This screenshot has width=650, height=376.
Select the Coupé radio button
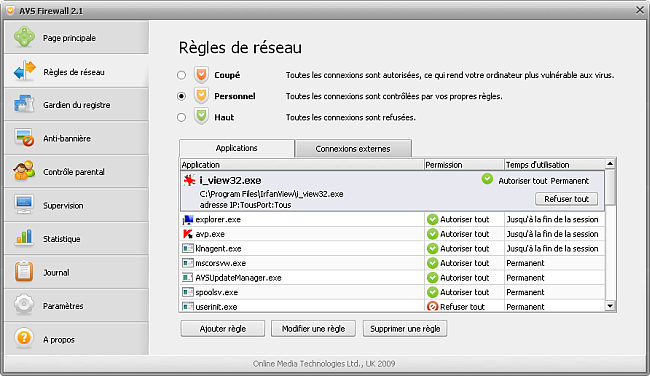pyautogui.click(x=181, y=75)
